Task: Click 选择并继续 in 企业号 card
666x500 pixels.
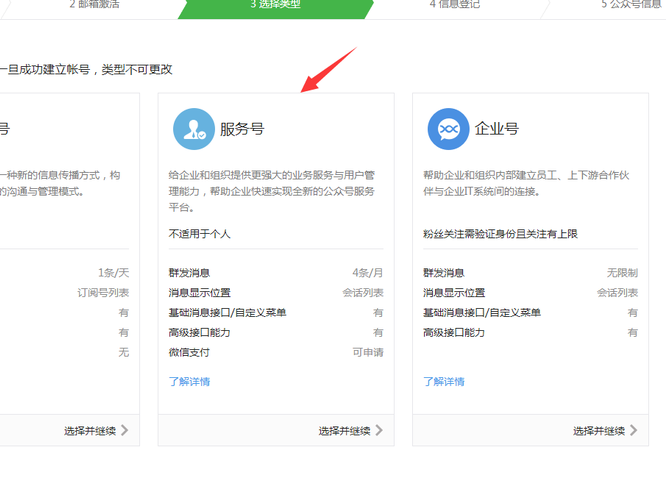Action: point(599,431)
